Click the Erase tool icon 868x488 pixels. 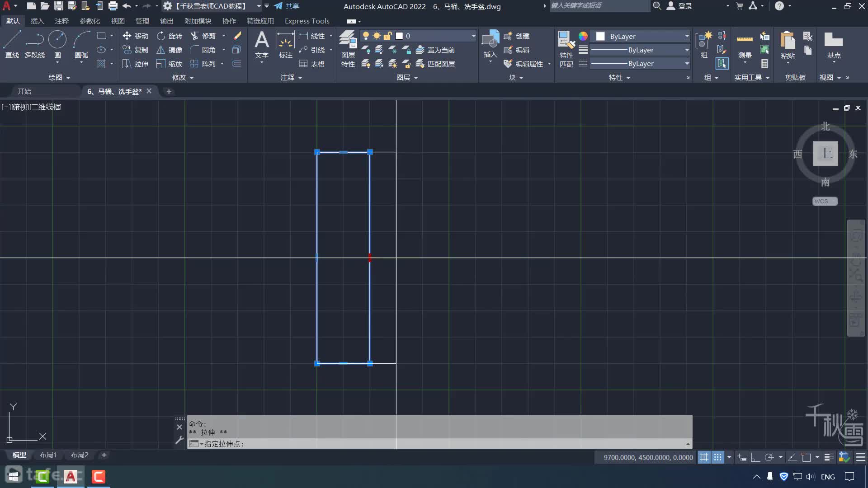point(237,36)
